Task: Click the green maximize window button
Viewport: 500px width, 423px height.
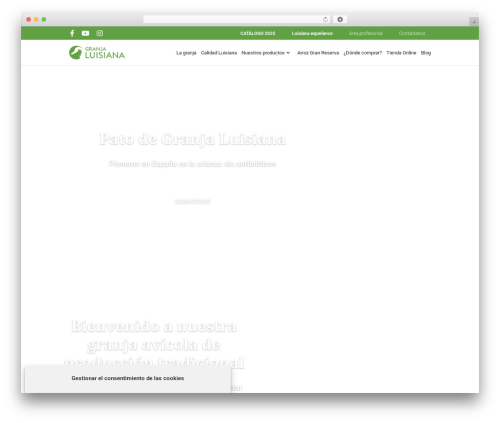Action: [x=44, y=20]
